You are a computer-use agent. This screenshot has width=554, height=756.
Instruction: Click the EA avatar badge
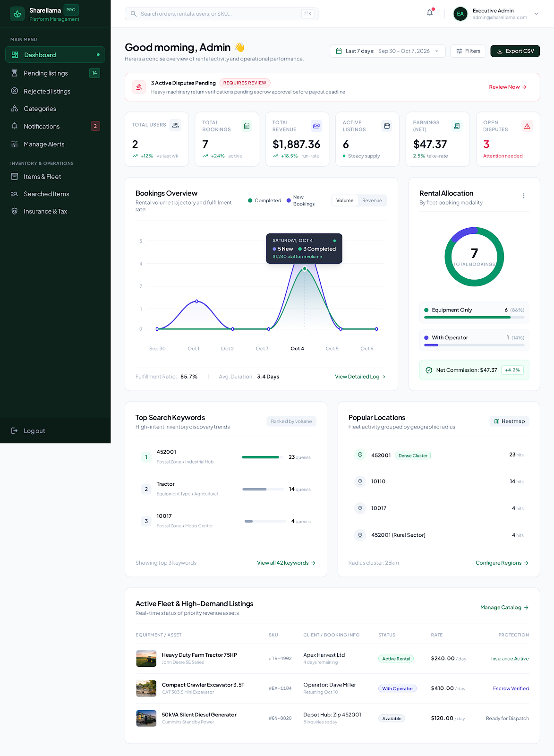(x=460, y=14)
